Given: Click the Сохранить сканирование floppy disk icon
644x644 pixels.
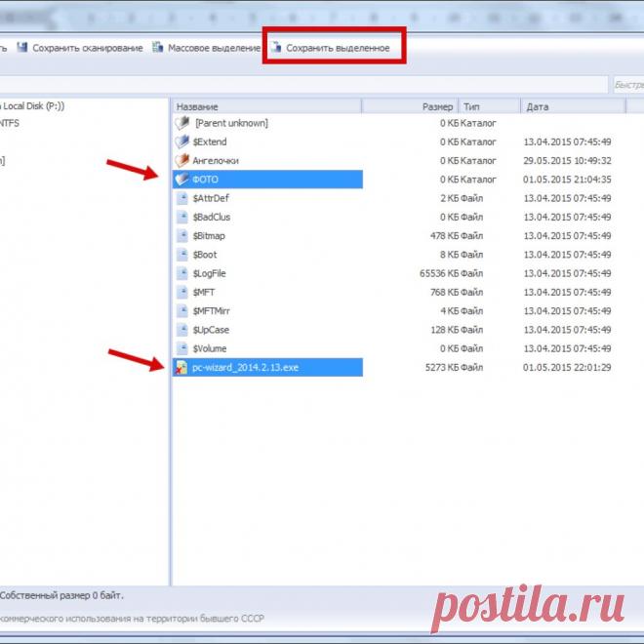Looking at the screenshot, I should [21, 48].
